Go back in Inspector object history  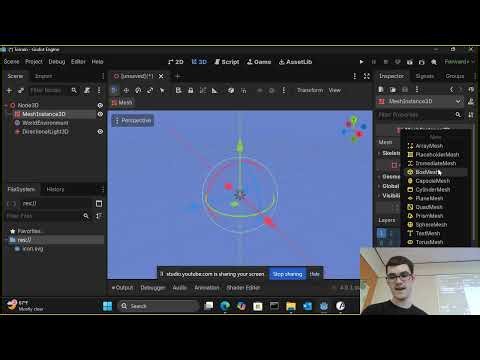click(452, 89)
